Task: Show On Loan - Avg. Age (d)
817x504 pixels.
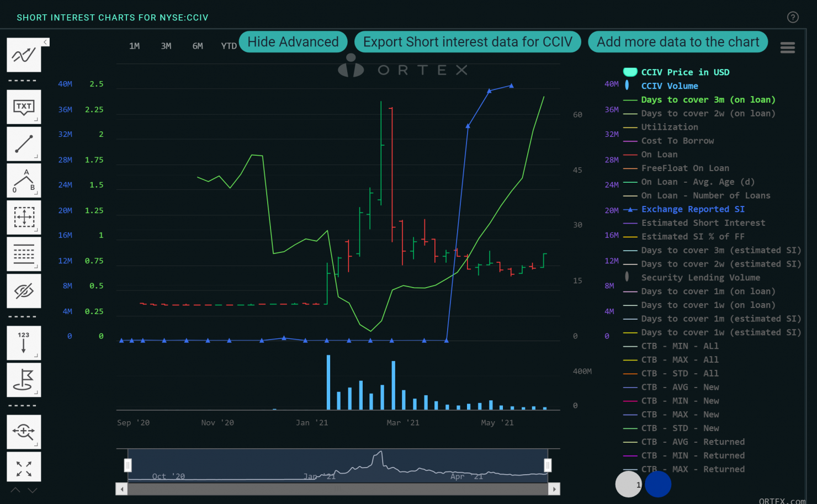Action: pyautogui.click(x=689, y=182)
